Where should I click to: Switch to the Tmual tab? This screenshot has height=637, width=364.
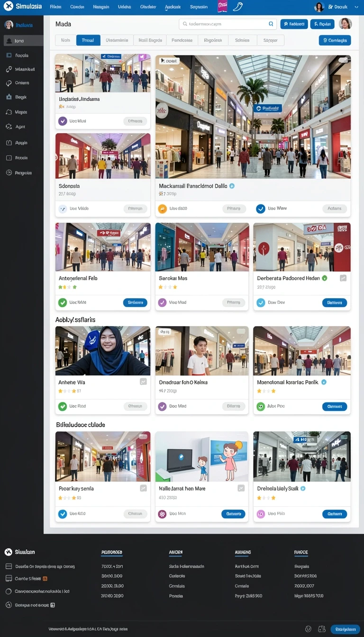point(88,40)
